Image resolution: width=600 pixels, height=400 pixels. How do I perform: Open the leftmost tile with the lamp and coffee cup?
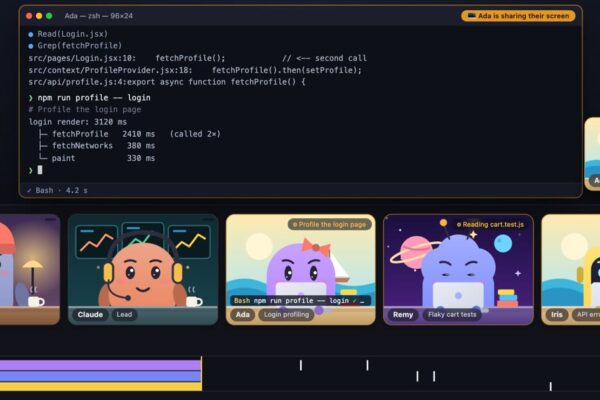[30, 269]
